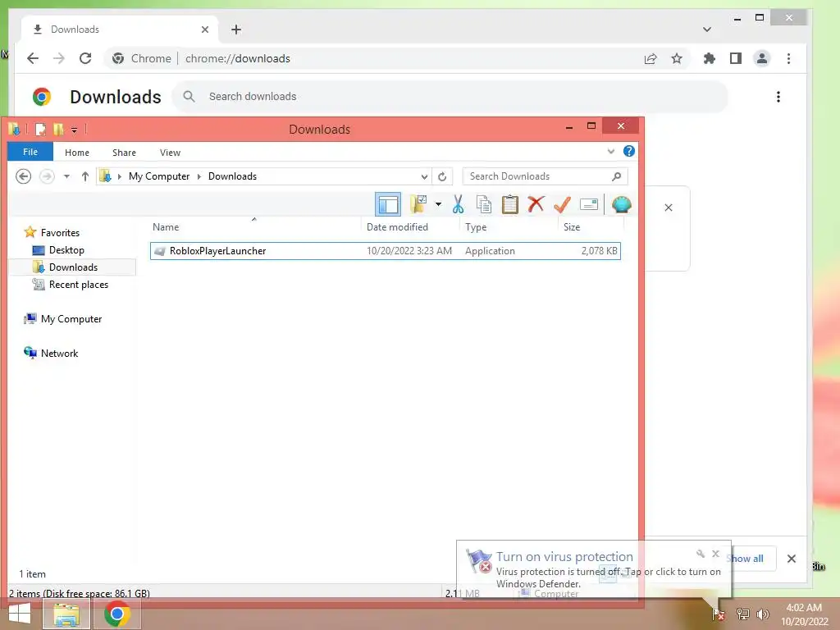Viewport: 840px width, 630px height.
Task: Select Downloads in navigation pane
Action: pos(73,267)
